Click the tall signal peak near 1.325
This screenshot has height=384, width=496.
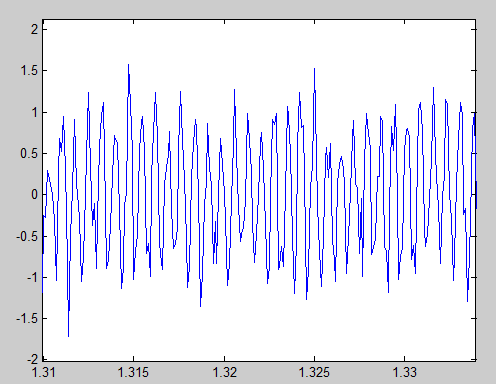coord(314,70)
